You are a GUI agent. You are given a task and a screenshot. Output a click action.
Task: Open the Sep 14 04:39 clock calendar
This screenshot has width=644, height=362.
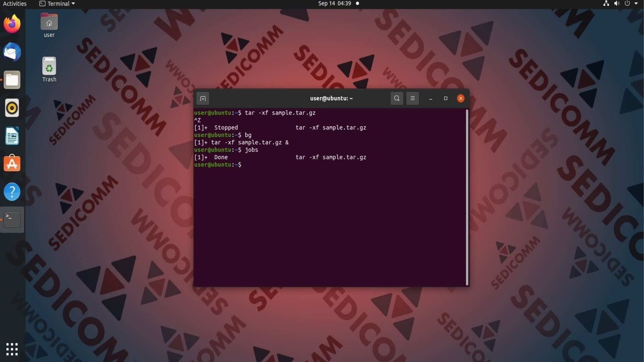pyautogui.click(x=334, y=3)
